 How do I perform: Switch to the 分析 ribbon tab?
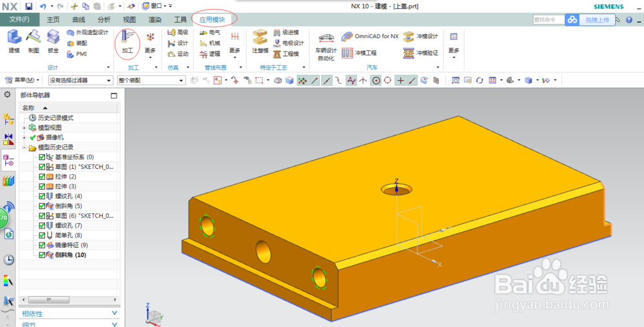[x=104, y=20]
